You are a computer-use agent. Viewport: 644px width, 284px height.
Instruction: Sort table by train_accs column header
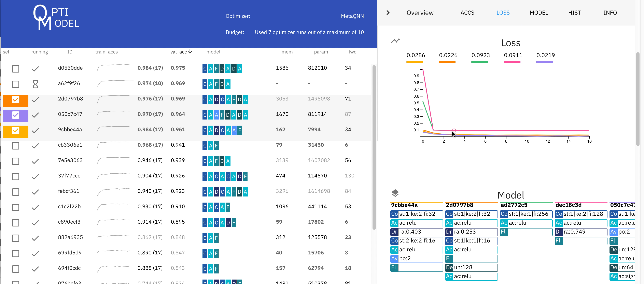click(x=107, y=52)
